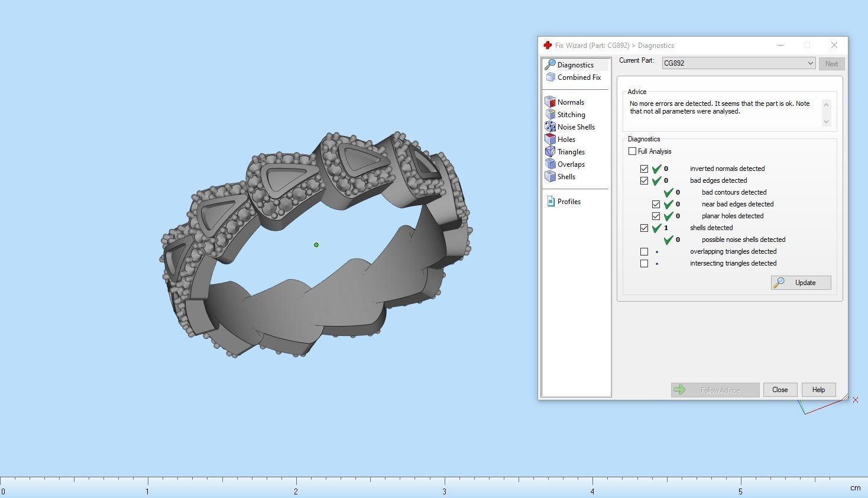Screen dimensions: 868x498
Task: Uncheck inverted normals detection checkbox
Action: click(x=644, y=169)
